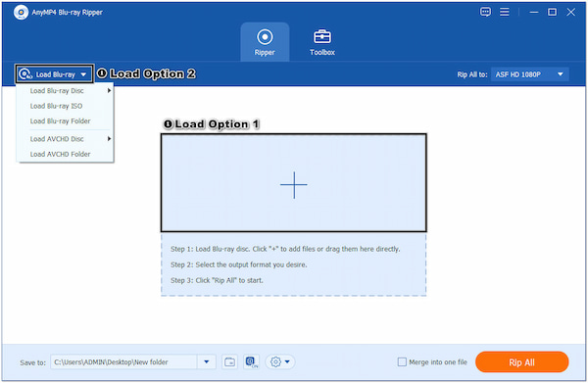Click the Load Blu-ray button
The height and width of the screenshot is (383, 588).
[x=54, y=74]
